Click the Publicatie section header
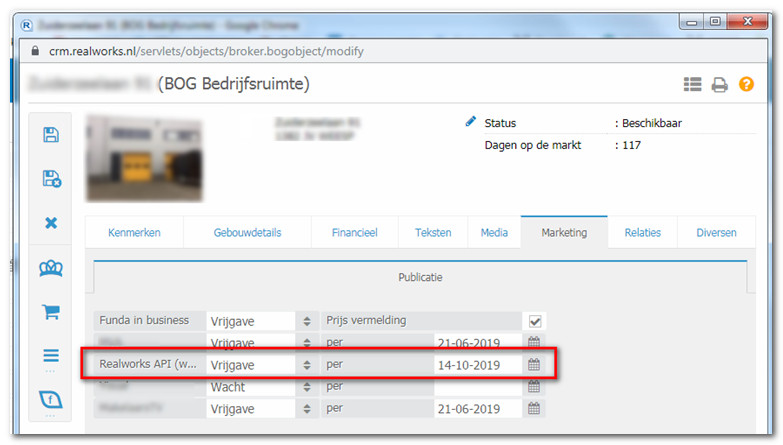Screen dimensions: 783x445 tap(420, 277)
